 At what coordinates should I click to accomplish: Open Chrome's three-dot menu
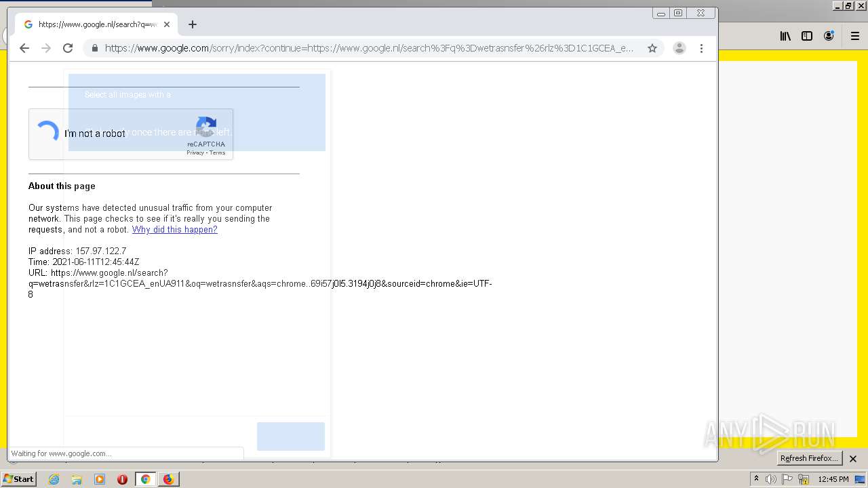(701, 48)
